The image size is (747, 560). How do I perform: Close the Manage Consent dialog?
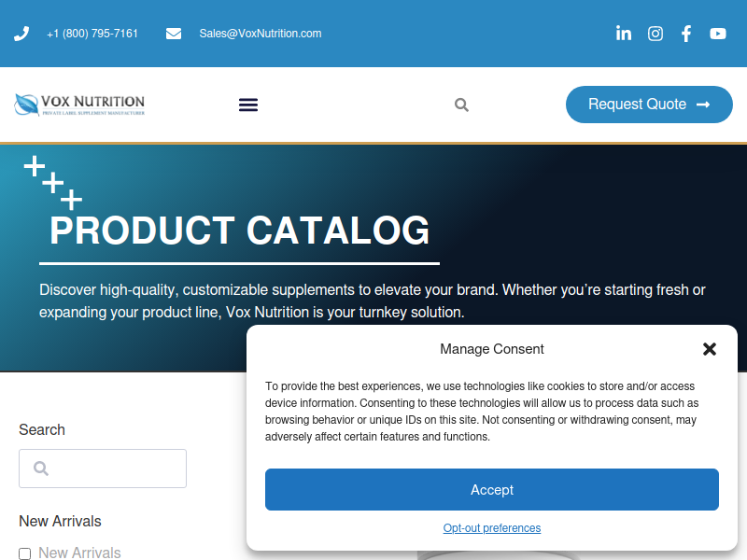710,349
